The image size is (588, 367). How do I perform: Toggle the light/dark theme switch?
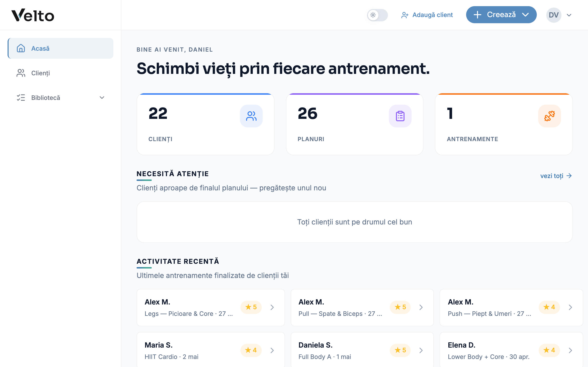point(377,15)
